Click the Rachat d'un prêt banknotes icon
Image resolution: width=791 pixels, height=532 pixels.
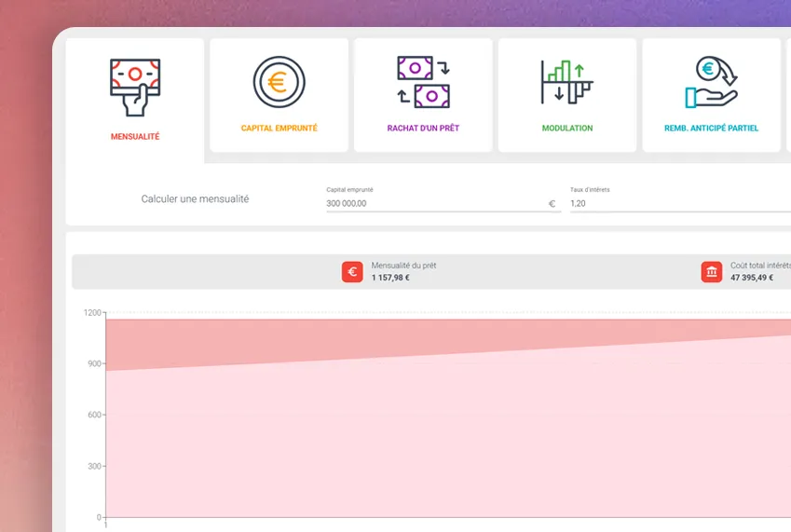point(423,82)
